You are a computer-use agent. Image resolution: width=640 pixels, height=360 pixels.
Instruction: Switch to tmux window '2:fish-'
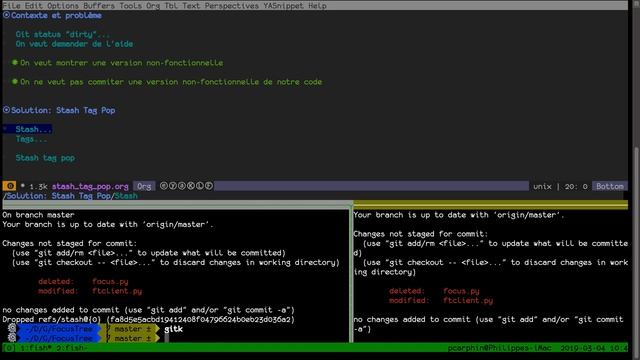pyautogui.click(x=72, y=348)
